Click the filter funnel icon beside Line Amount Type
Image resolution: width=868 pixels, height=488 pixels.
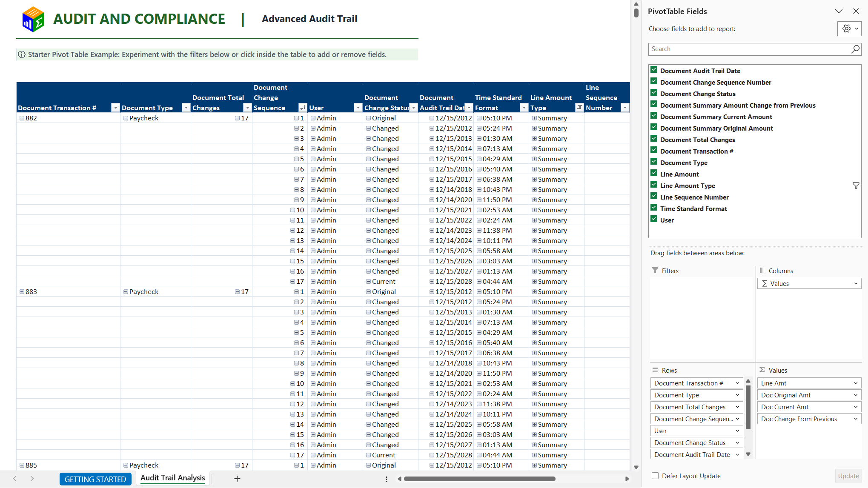point(856,186)
